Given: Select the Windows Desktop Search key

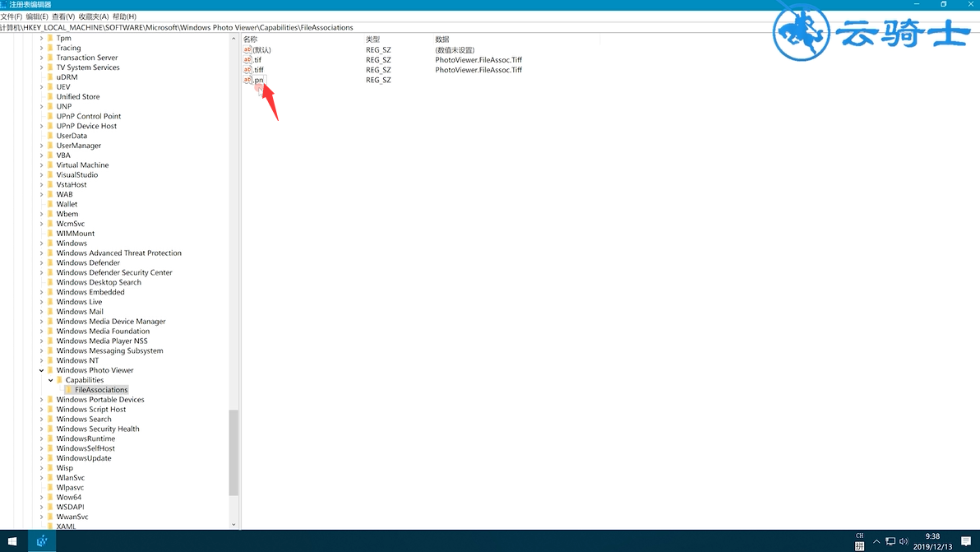Looking at the screenshot, I should [99, 282].
